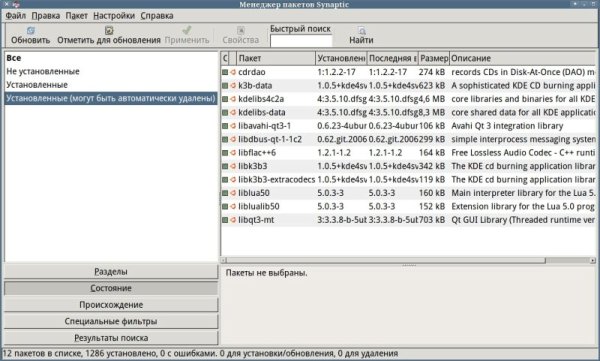Viewport: 600px width, 361px height.
Task: Click the right arrow of horizontal scrollbar
Action: tap(593, 260)
